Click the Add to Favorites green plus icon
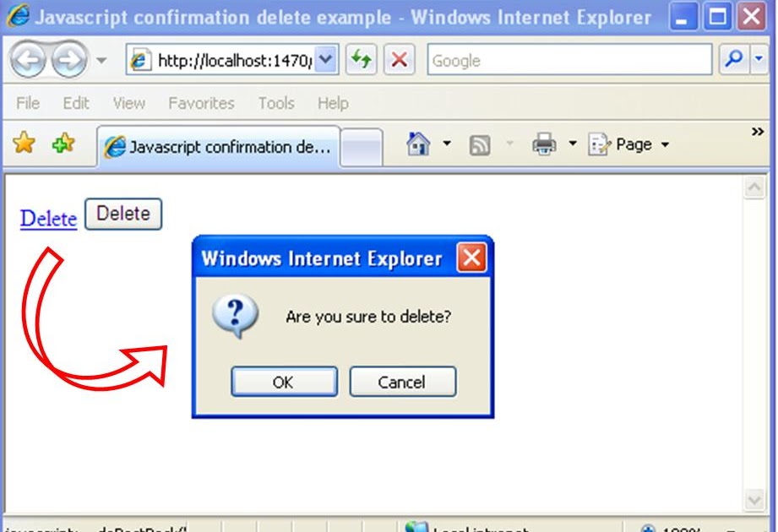Viewport: 778px width, 532px height. tap(63, 144)
